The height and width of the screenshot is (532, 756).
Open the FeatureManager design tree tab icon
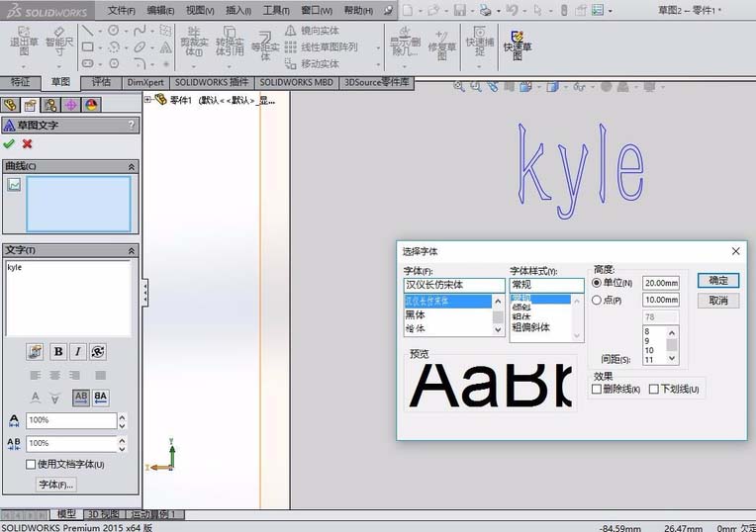point(10,105)
